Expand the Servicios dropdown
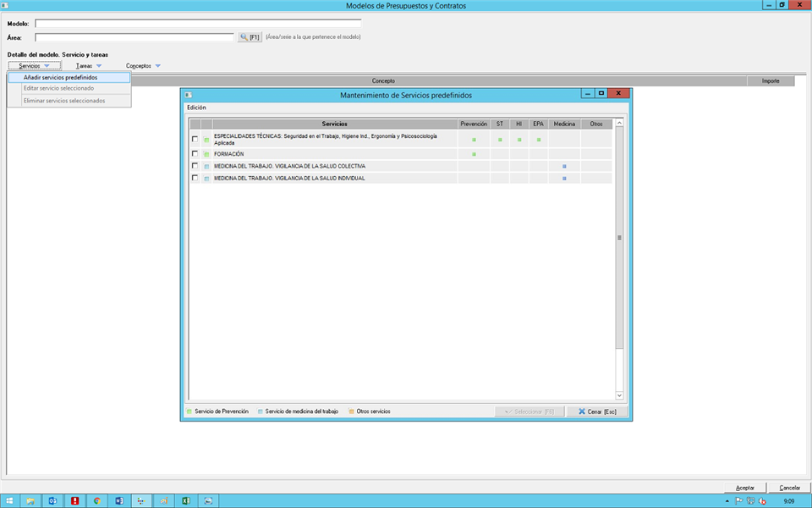Viewport: 812px width, 508px height. click(34, 65)
